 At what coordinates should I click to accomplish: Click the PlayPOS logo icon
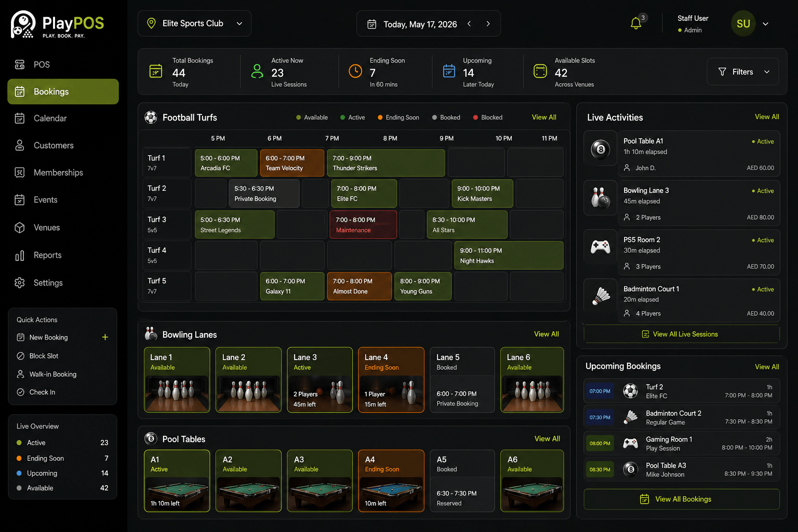click(x=23, y=24)
